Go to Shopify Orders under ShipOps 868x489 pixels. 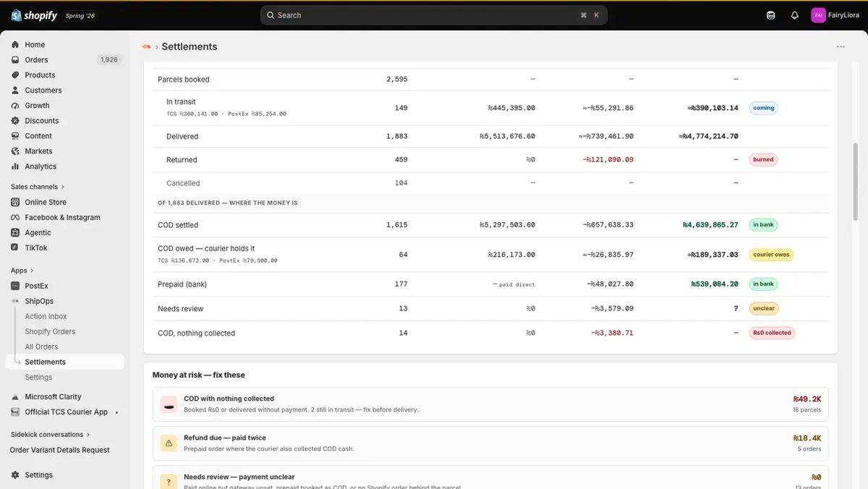click(x=50, y=331)
